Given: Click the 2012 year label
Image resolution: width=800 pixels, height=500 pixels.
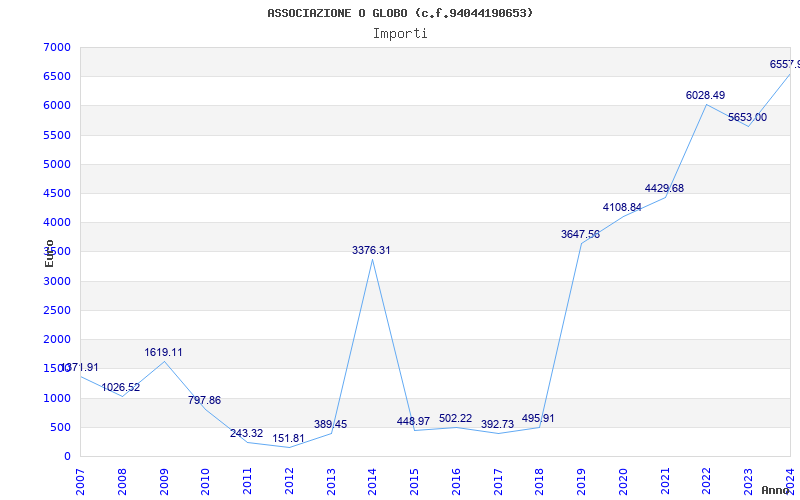Looking at the screenshot, I should [x=289, y=482].
